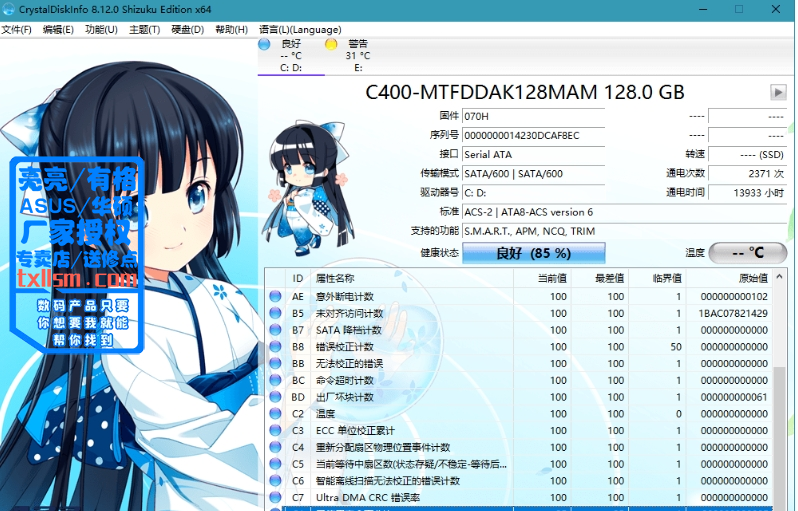798x511 pixels.
Task: Click the chibi Shizuku character image
Action: coord(307,188)
